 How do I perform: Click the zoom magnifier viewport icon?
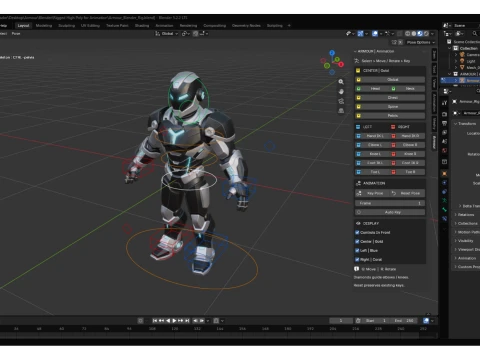click(341, 82)
